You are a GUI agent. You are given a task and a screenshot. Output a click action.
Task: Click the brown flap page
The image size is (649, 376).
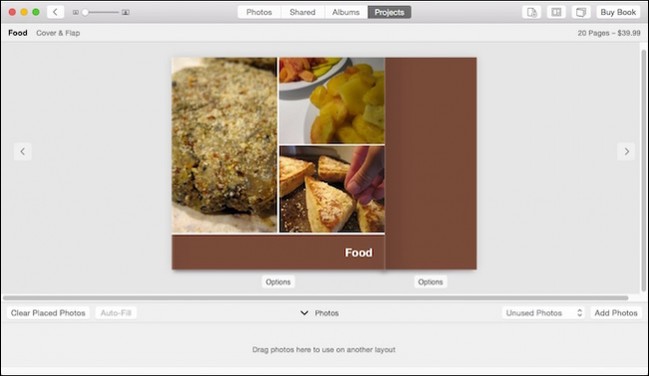pyautogui.click(x=431, y=164)
